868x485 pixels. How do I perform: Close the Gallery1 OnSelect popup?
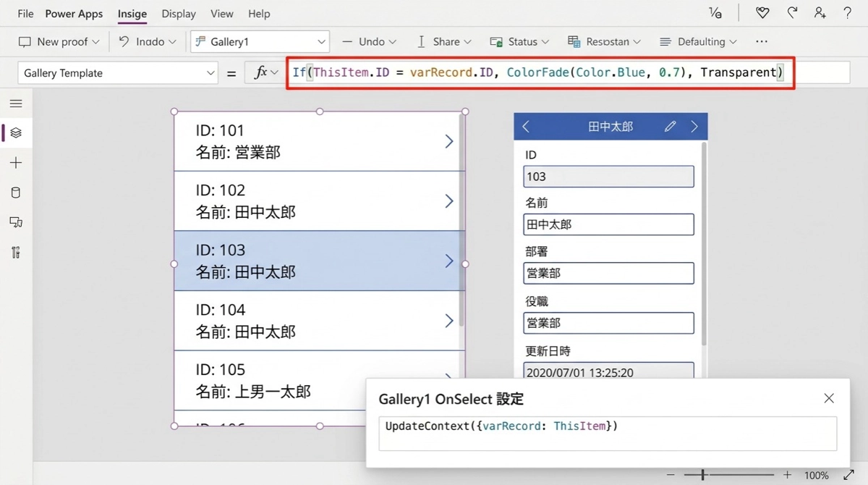coord(829,398)
